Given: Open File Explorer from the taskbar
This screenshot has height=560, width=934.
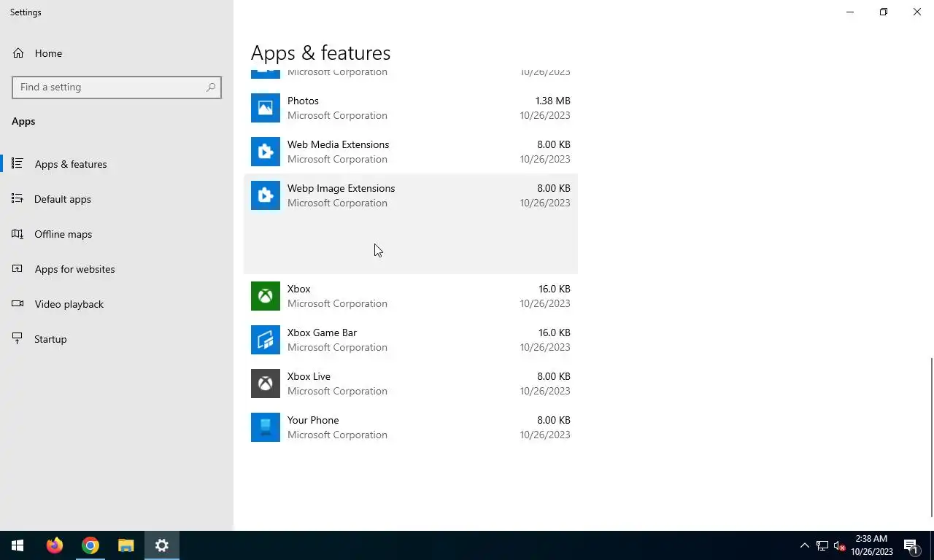Looking at the screenshot, I should click(x=126, y=545).
